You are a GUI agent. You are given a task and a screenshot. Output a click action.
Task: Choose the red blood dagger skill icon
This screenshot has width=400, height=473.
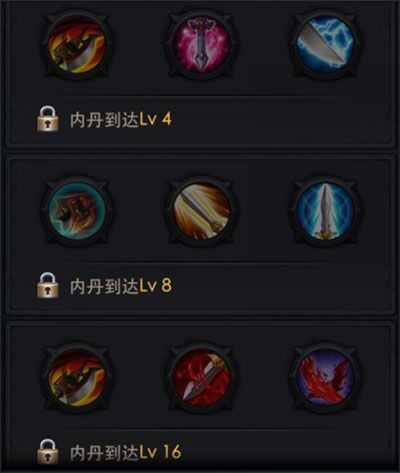tap(201, 378)
